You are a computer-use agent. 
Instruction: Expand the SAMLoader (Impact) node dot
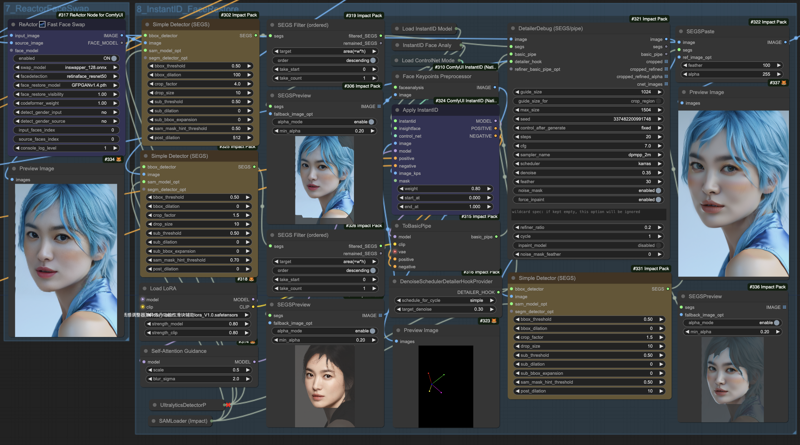tap(153, 421)
